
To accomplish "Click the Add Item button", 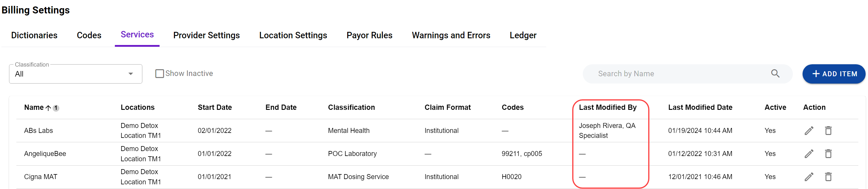I will click(x=834, y=74).
